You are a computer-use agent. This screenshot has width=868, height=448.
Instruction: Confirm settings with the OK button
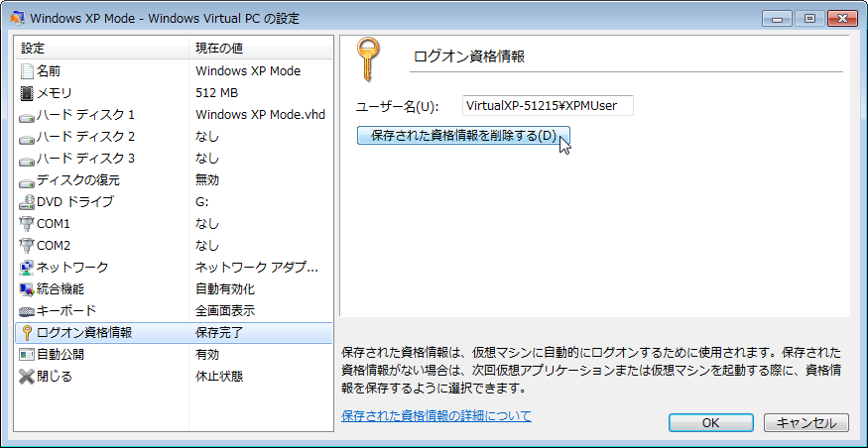(x=711, y=423)
